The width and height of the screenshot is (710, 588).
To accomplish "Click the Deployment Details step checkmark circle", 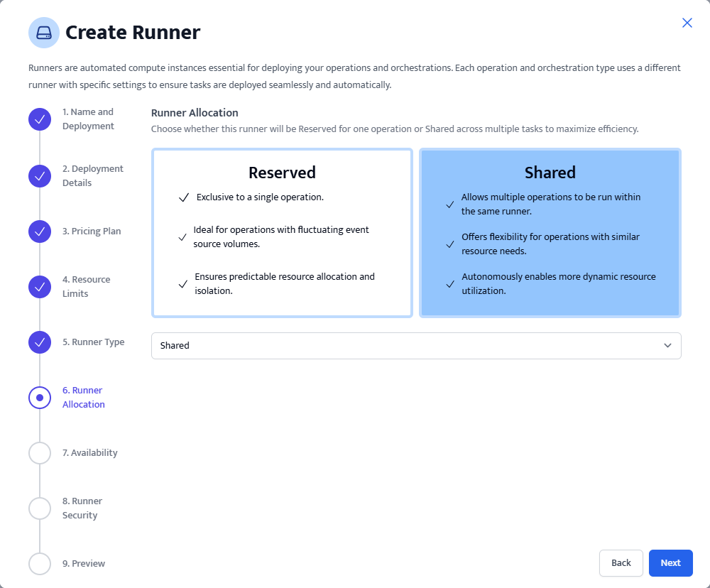I will click(40, 176).
